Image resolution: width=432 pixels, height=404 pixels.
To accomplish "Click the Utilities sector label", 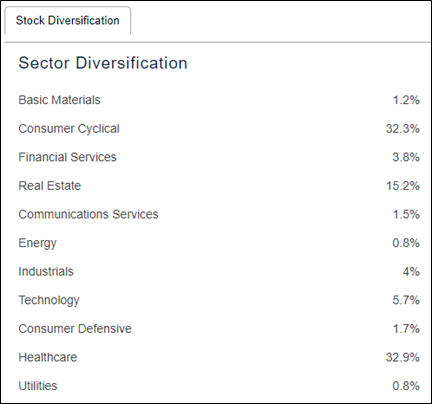I will click(x=38, y=386).
